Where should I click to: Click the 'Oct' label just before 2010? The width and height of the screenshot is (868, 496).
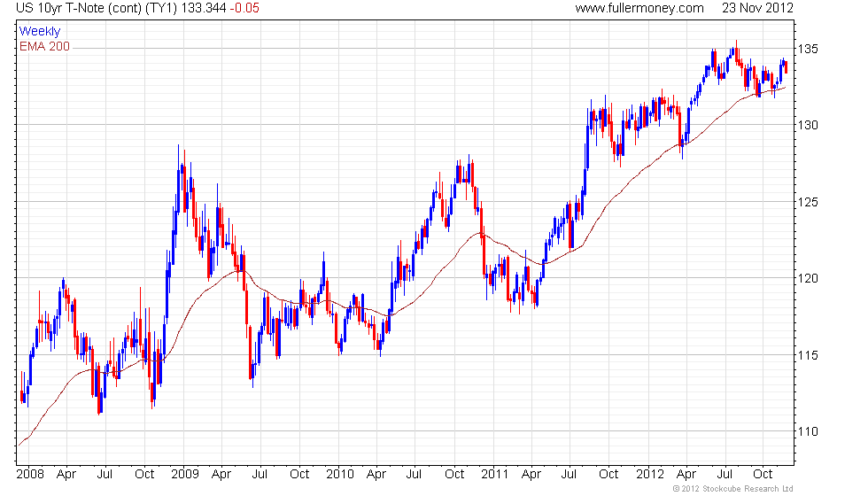tap(299, 475)
